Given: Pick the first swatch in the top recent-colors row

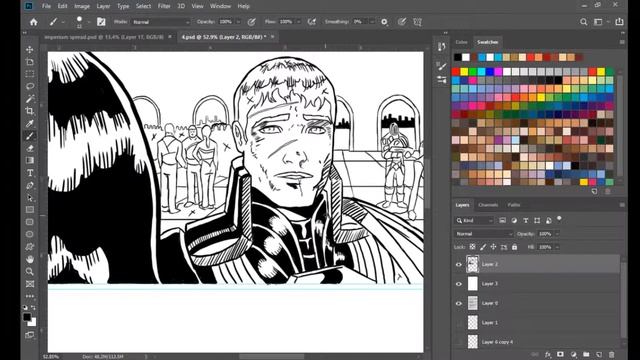Looking at the screenshot, I should (458, 57).
